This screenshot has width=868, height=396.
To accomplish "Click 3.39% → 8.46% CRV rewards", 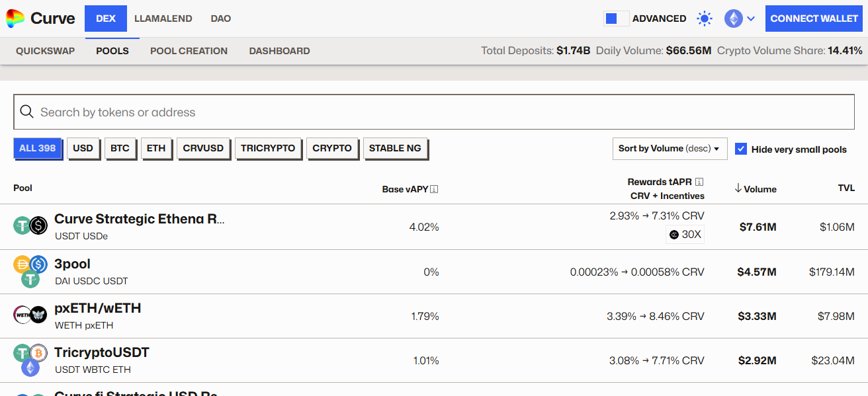I will point(656,317).
